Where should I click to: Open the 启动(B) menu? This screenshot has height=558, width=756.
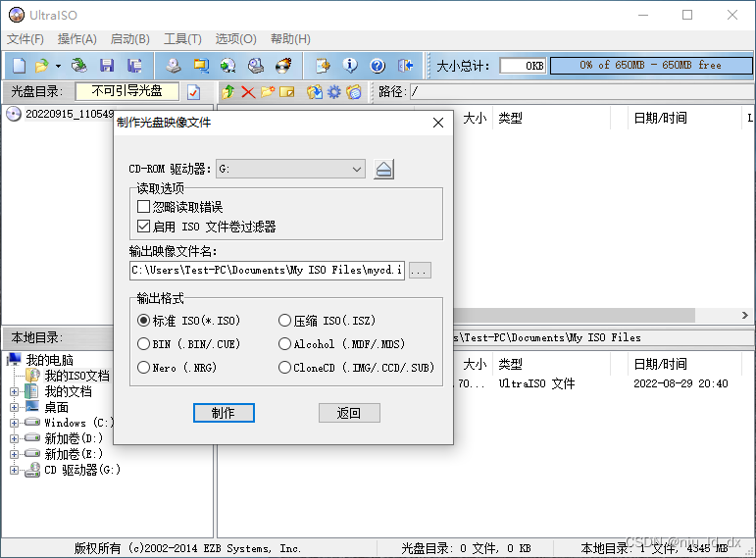[129, 39]
